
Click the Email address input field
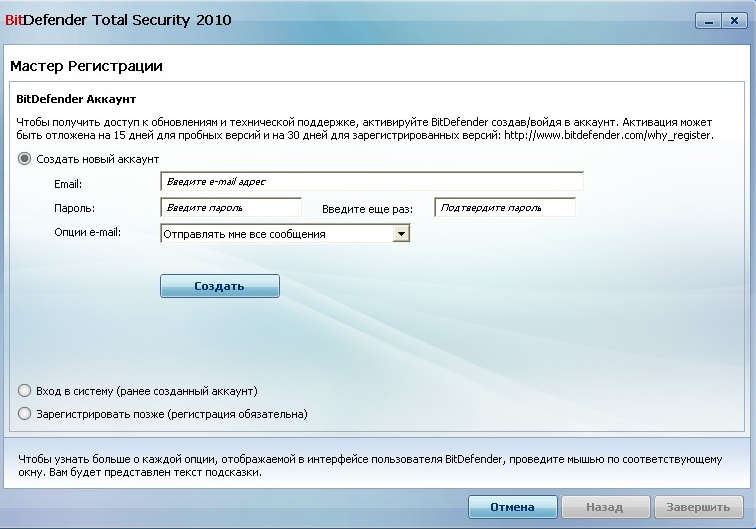[x=371, y=181]
